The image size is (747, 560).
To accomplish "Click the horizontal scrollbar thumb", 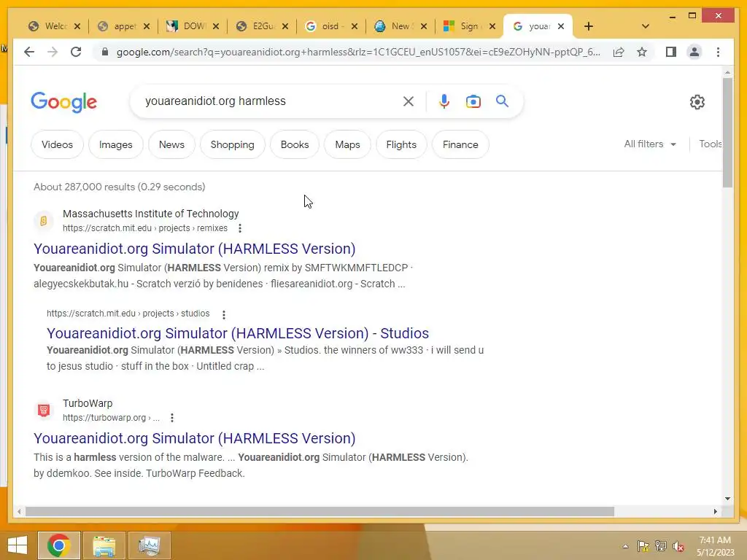I will click(320, 511).
